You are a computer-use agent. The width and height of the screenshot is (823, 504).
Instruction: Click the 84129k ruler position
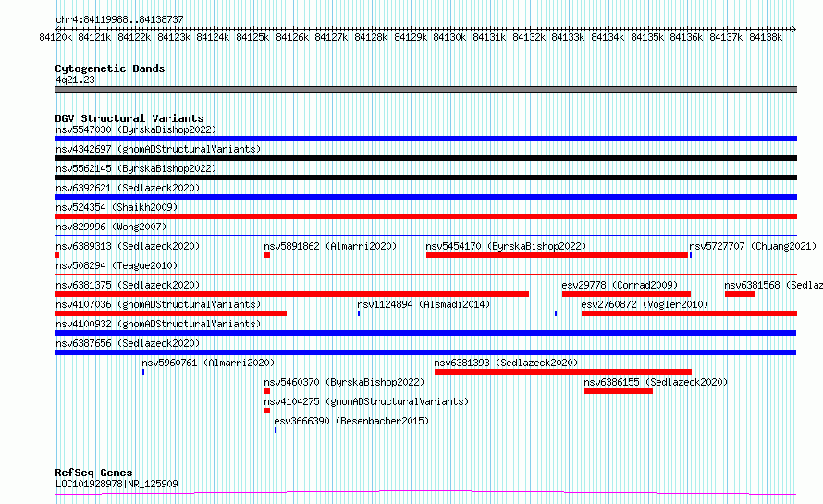411,37
